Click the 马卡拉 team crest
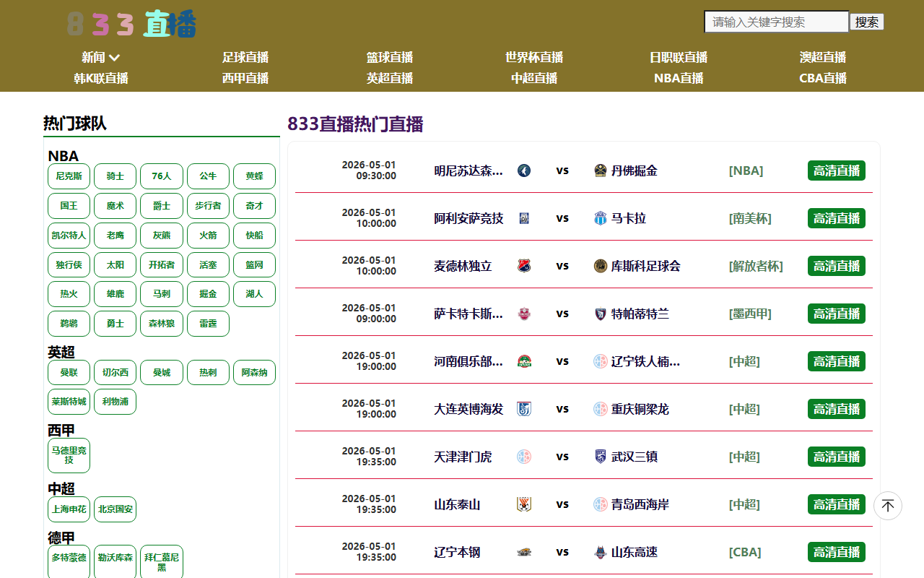 coord(601,218)
